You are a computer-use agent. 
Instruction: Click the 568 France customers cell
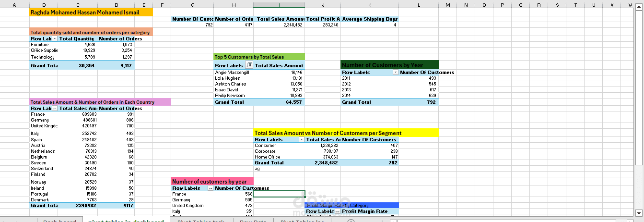(x=233, y=194)
